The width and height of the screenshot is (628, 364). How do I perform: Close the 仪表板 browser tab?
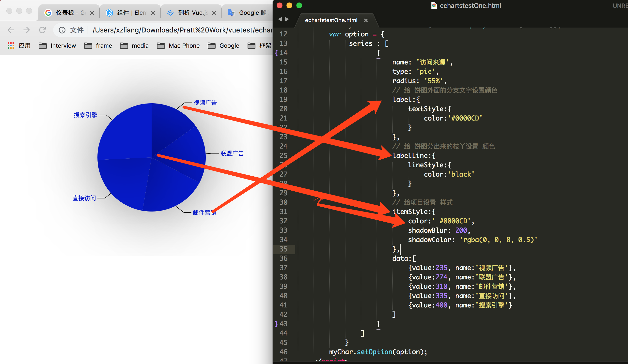[92, 13]
